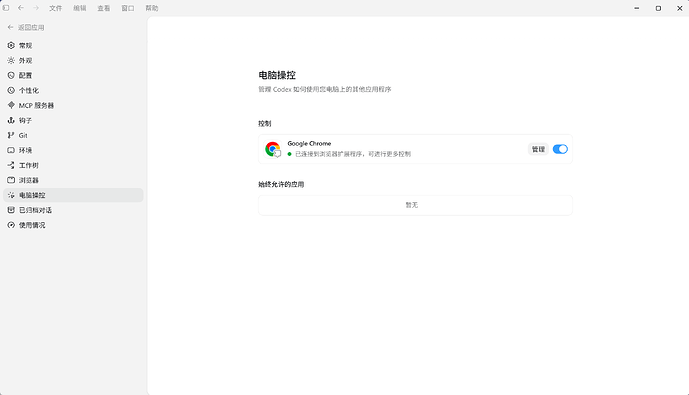
Task: Open the 已归档对话 archive icon
Action: [x=11, y=210]
